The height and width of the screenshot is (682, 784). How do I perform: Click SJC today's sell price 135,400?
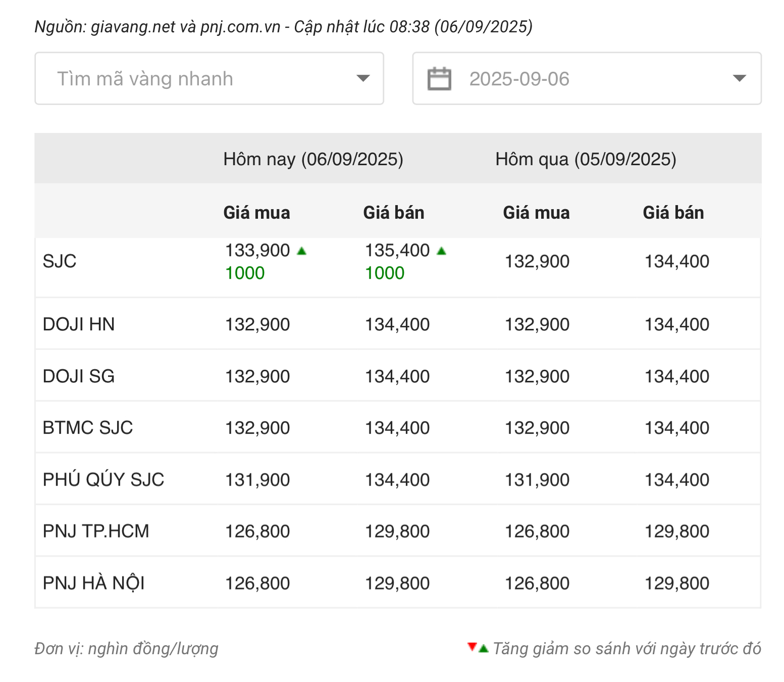point(397,251)
